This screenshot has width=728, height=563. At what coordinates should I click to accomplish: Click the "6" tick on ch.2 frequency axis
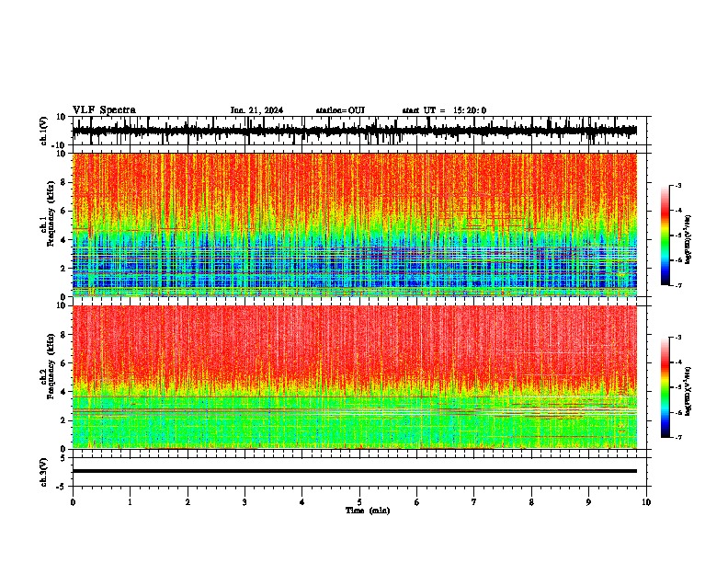[x=63, y=363]
